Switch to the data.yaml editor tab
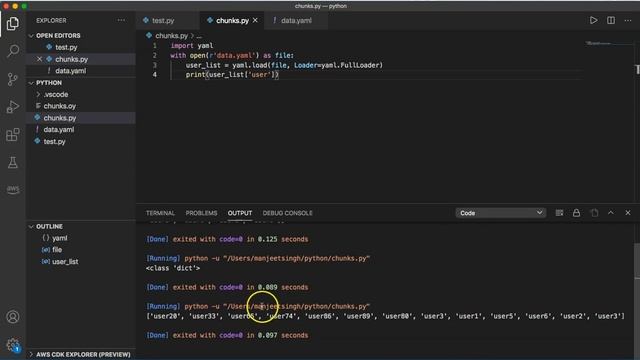640x360 pixels. click(x=296, y=20)
